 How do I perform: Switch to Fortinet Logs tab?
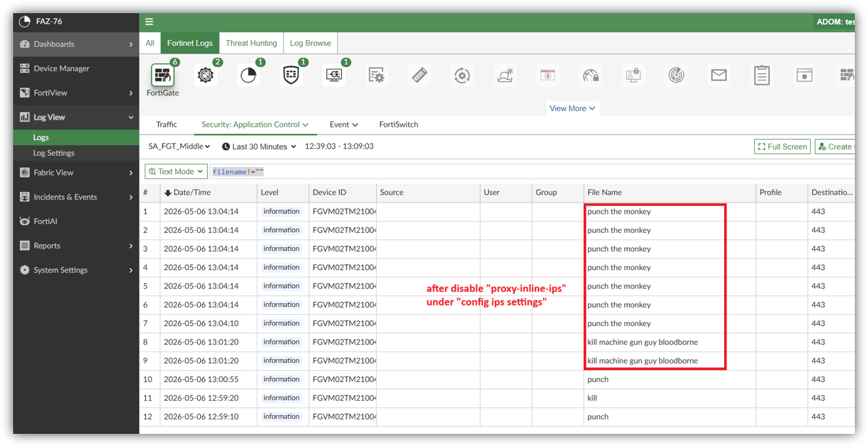coord(190,43)
